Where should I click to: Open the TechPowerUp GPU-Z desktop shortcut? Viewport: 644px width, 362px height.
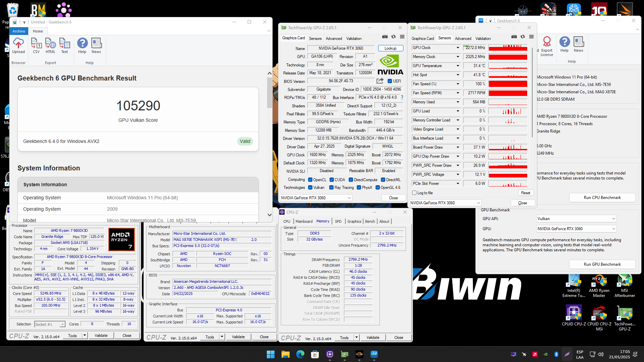click(625, 318)
